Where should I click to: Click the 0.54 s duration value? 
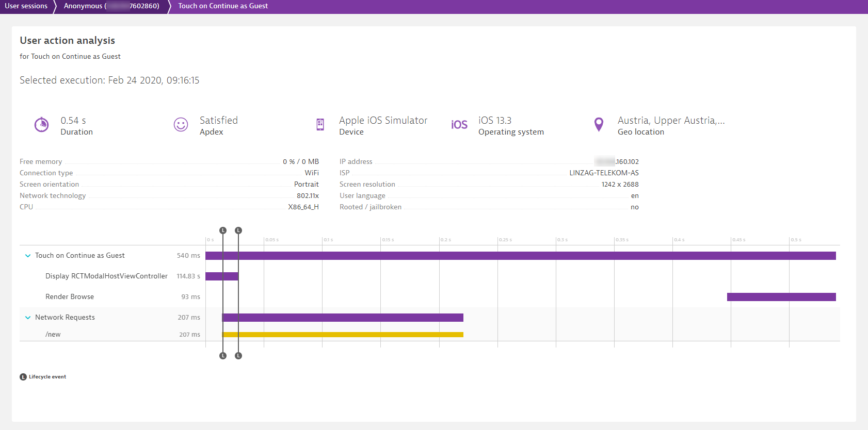(x=73, y=121)
